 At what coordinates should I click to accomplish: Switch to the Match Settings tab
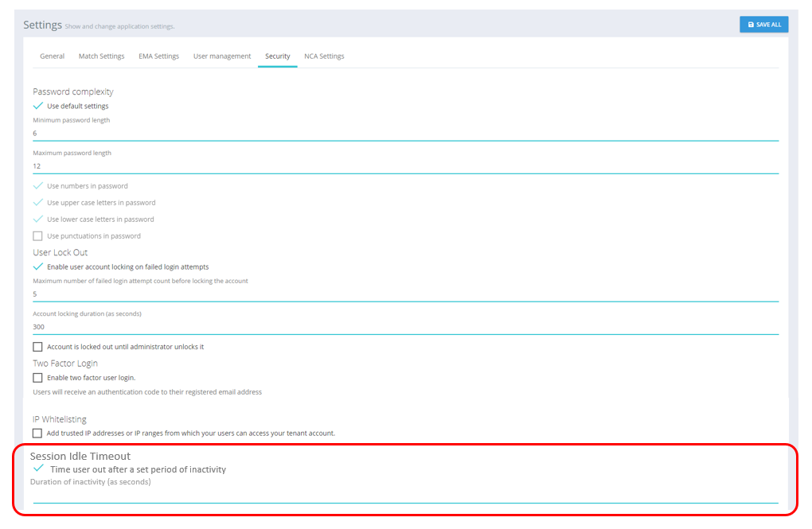click(x=101, y=56)
